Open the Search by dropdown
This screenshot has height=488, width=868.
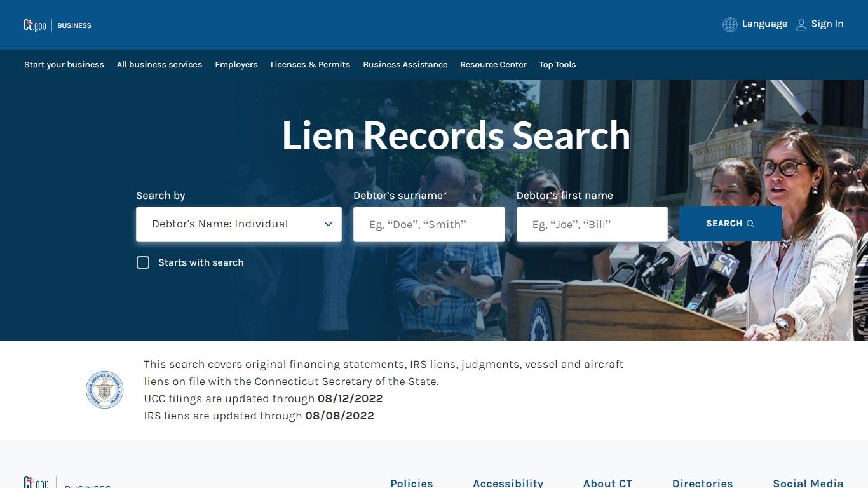(x=239, y=224)
